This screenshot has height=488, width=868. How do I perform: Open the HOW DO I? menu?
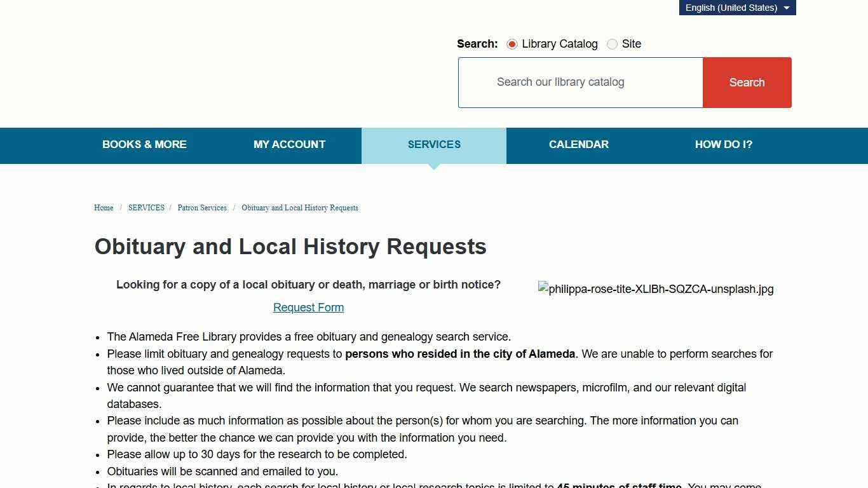(724, 145)
